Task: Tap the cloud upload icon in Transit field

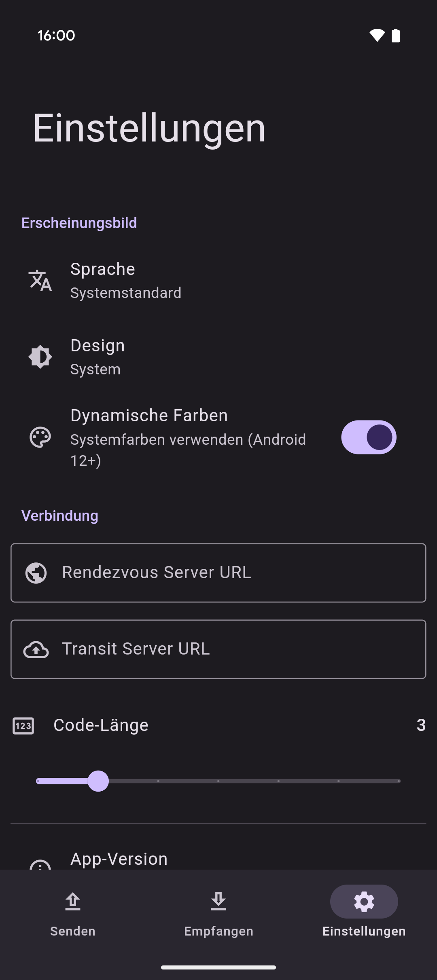Action: click(x=36, y=650)
